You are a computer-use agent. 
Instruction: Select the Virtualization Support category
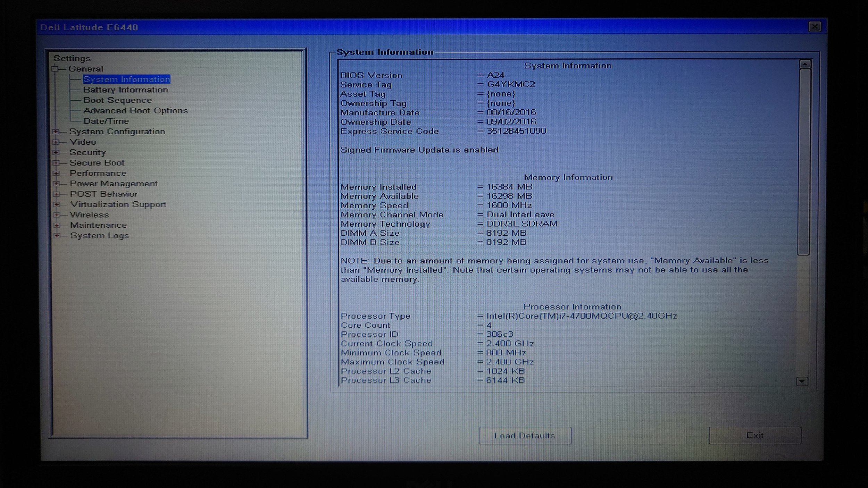[118, 204]
